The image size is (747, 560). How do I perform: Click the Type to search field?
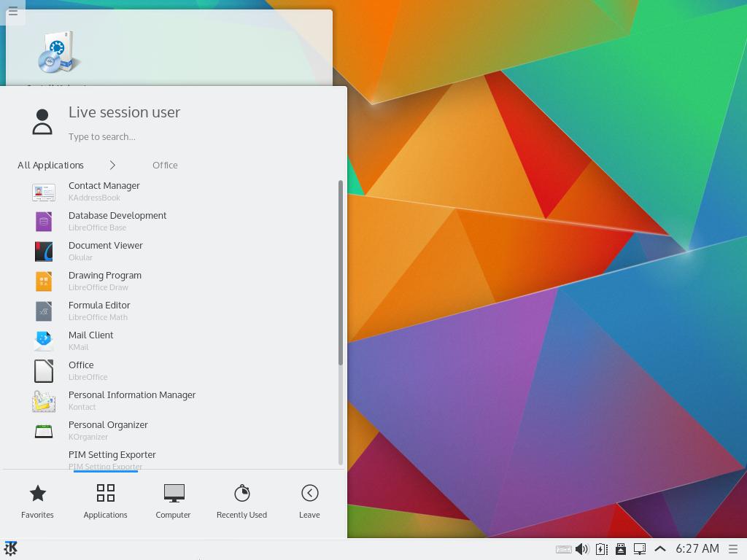click(102, 137)
